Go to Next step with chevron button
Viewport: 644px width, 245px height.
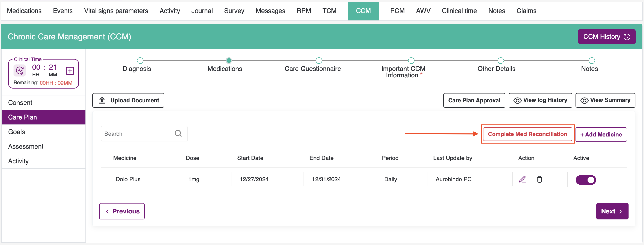(x=612, y=211)
